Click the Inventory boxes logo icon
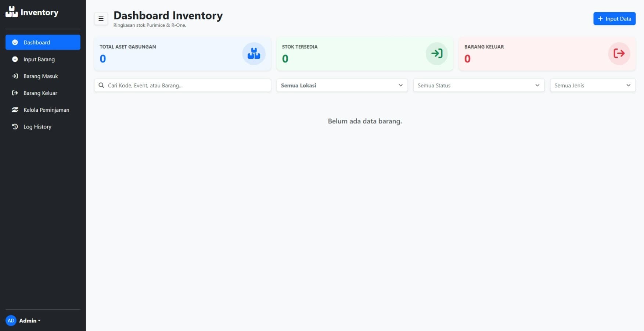This screenshot has width=644, height=331. coord(11,12)
